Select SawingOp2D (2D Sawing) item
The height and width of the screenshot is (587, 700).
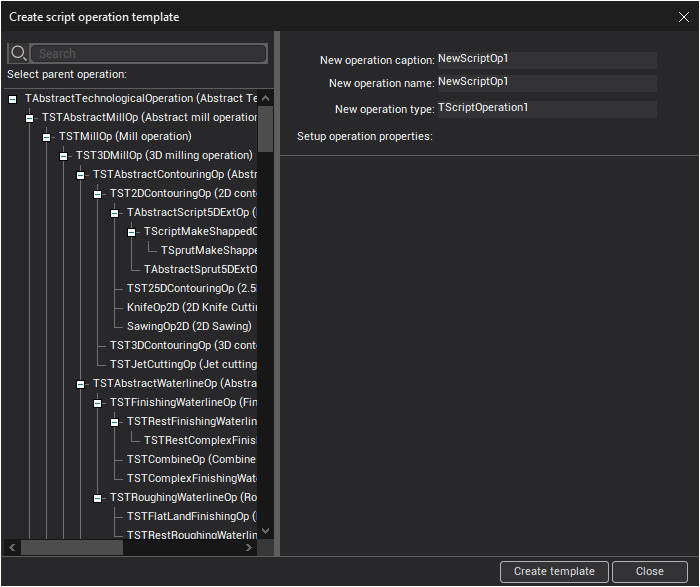pos(188,326)
